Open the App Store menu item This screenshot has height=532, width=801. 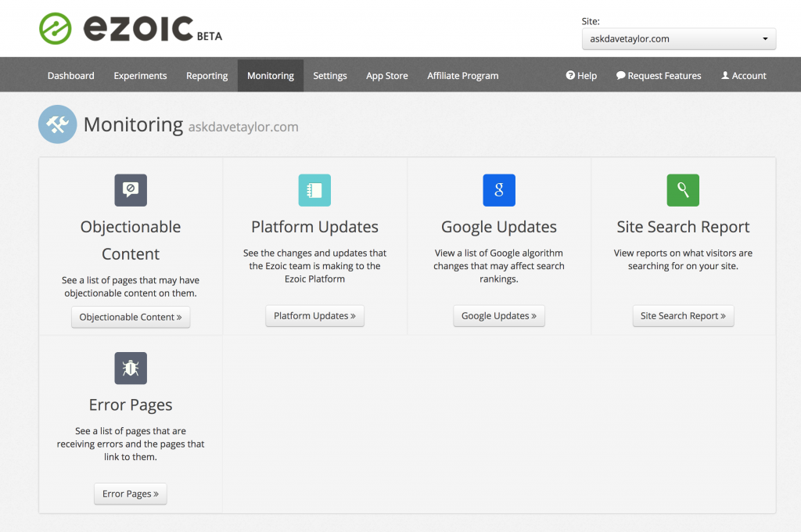coord(387,76)
